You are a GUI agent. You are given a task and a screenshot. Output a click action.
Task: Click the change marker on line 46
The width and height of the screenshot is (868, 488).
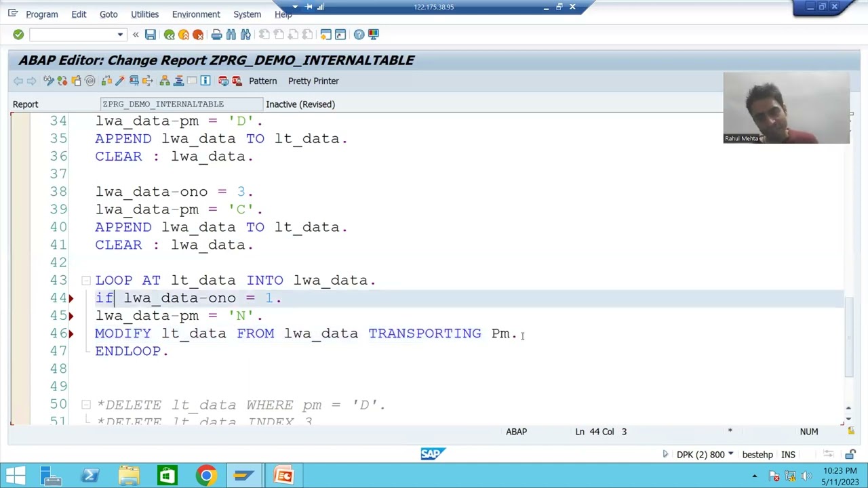[x=71, y=333]
